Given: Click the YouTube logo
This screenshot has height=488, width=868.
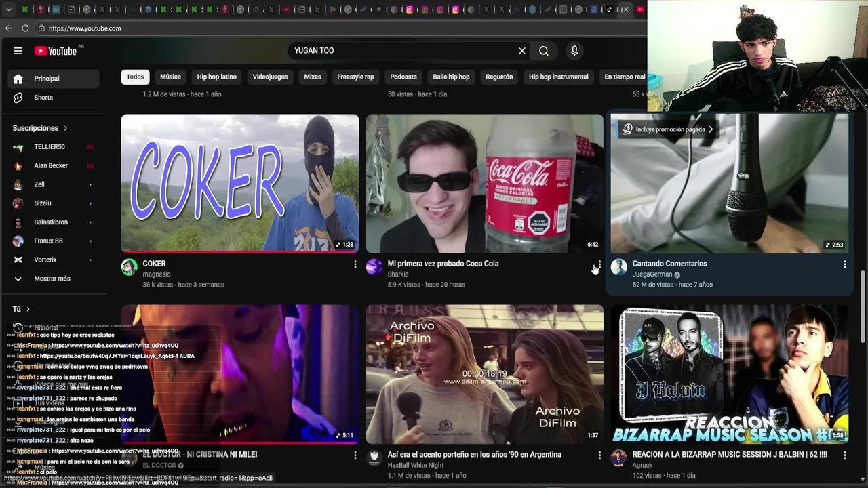Looking at the screenshot, I should [56, 51].
